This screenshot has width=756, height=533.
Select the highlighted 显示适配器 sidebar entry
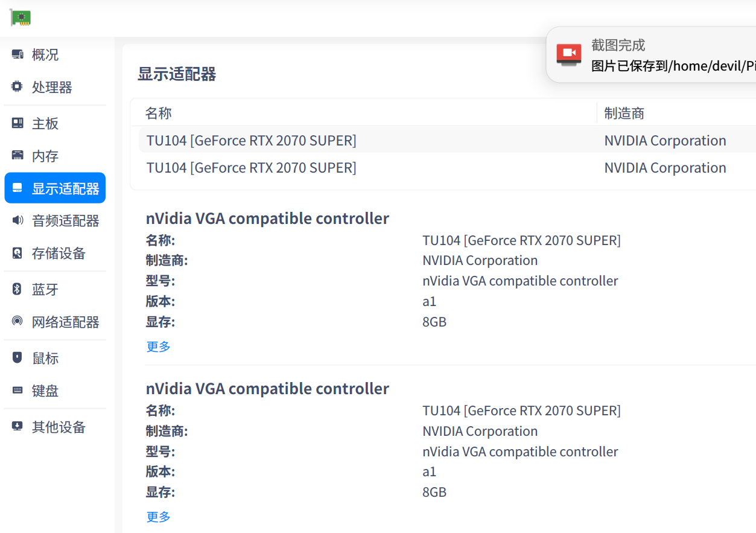coord(55,188)
